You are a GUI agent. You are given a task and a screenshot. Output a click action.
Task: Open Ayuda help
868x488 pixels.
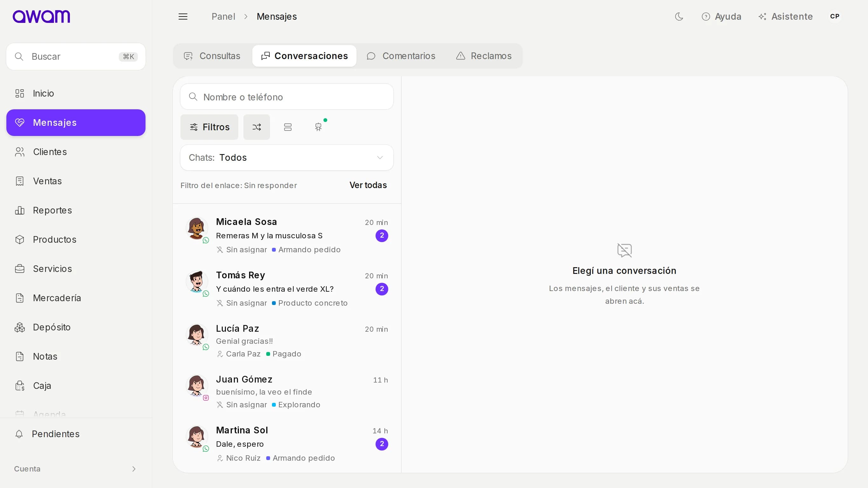721,17
